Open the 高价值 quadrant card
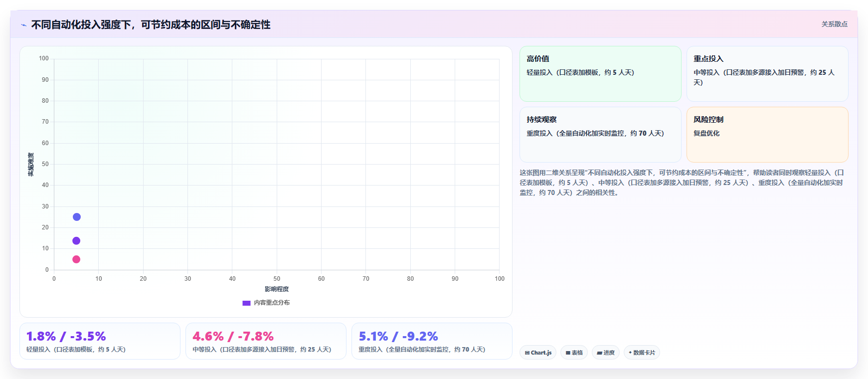This screenshot has height=379, width=868. (600, 74)
